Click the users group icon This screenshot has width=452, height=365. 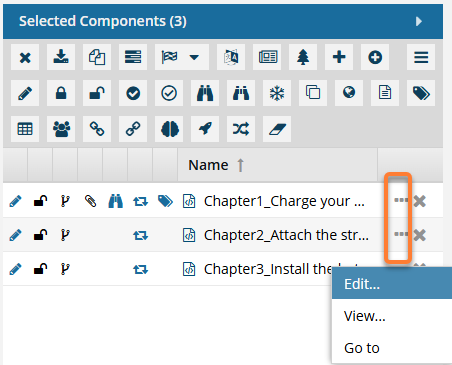(61, 129)
